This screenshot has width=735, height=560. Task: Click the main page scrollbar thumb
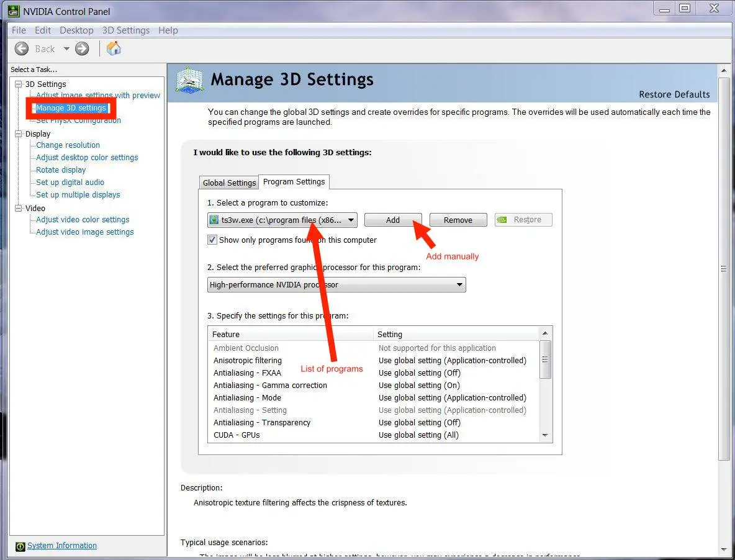click(x=724, y=269)
